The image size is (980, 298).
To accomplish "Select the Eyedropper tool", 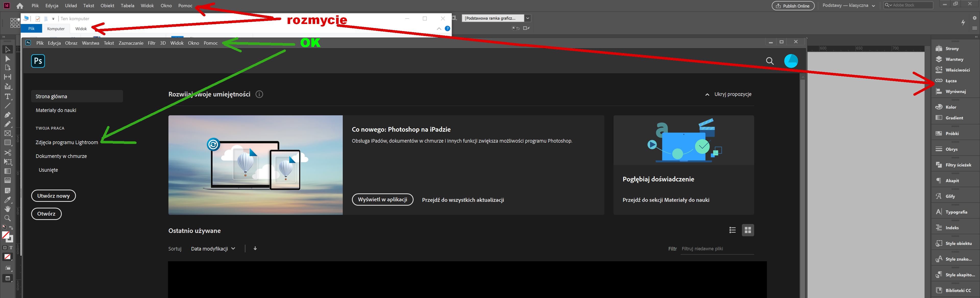I will click(x=7, y=200).
